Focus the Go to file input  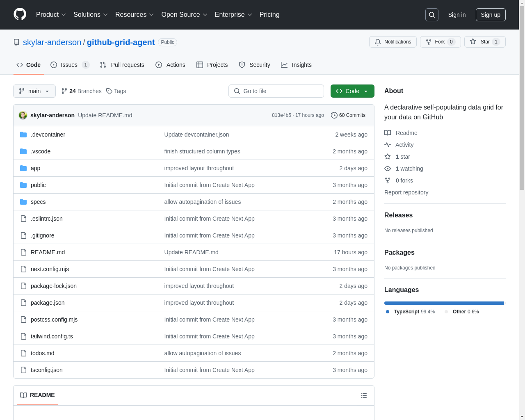[276, 91]
